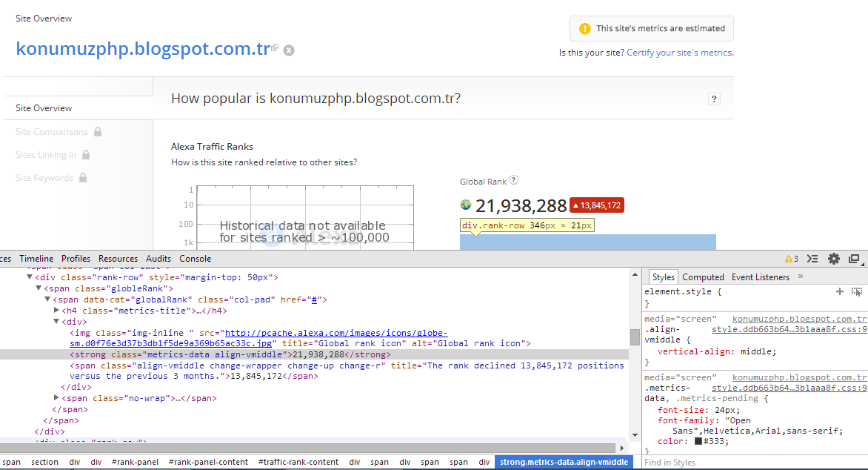Select #rank-panel-content breadcrumb

208,463
